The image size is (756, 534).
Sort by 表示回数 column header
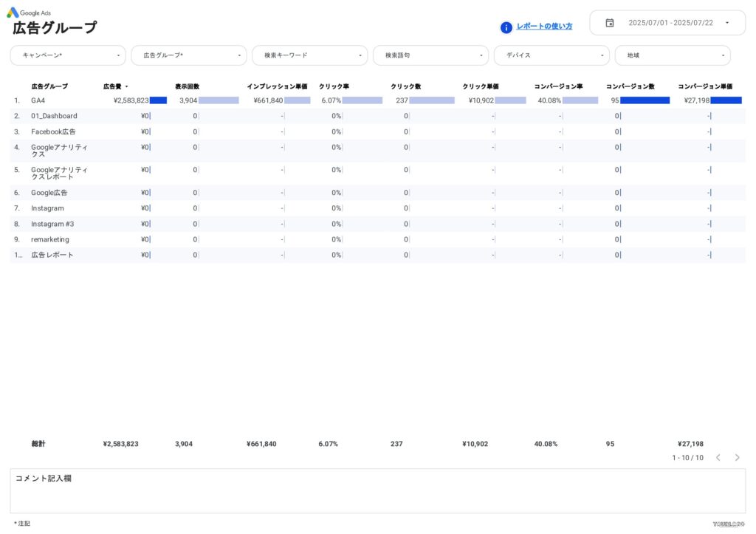(x=187, y=87)
